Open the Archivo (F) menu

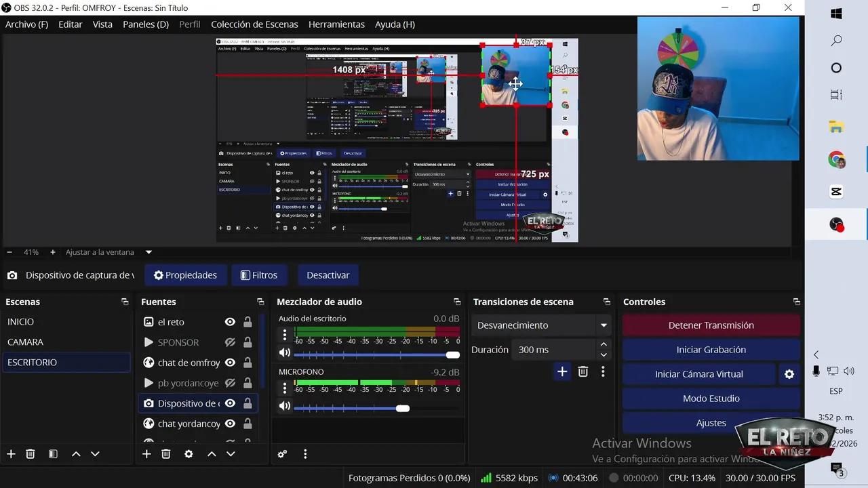[x=26, y=24]
